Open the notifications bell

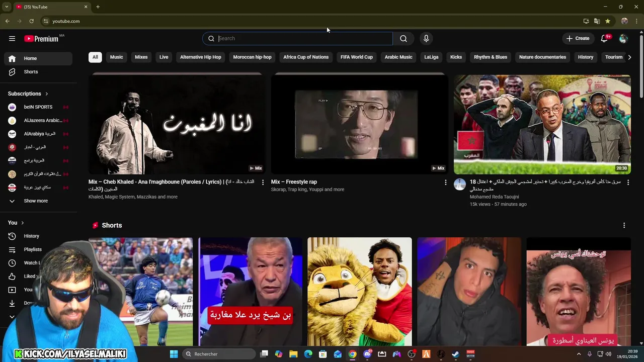pyautogui.click(x=605, y=38)
